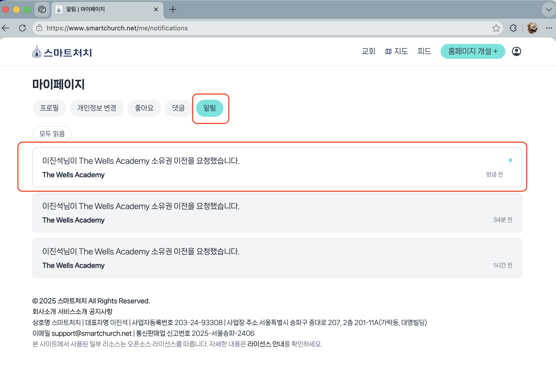Reload the page with refresh icon
This screenshot has height=392, width=556.
point(22,28)
